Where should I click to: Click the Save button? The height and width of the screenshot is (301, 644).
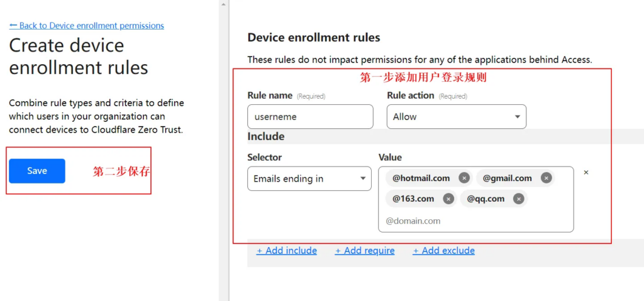click(37, 171)
